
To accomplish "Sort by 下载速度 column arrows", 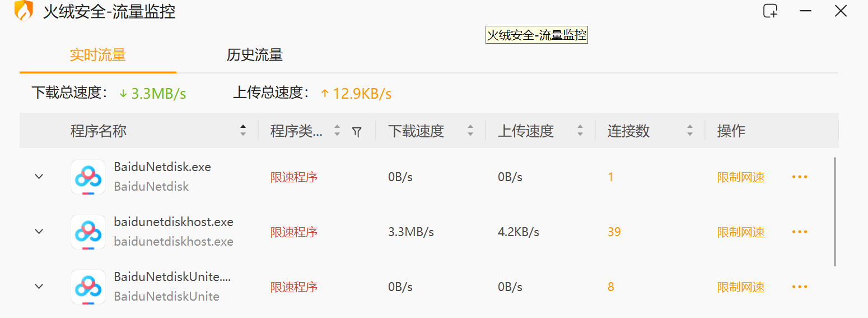I will pyautogui.click(x=470, y=131).
